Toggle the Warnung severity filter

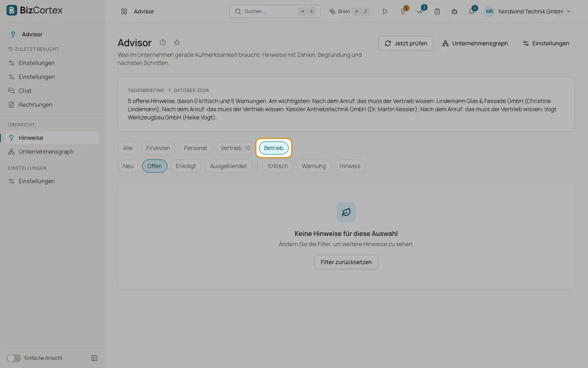[314, 166]
